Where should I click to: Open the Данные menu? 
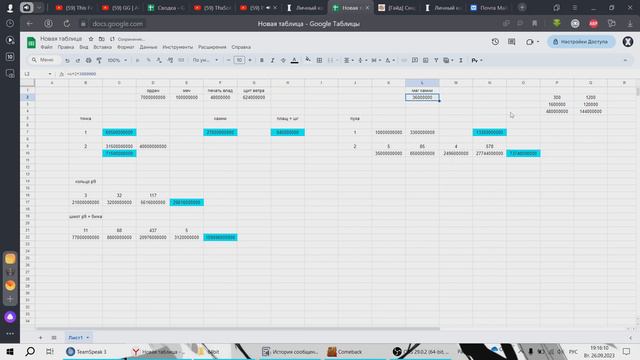point(148,47)
